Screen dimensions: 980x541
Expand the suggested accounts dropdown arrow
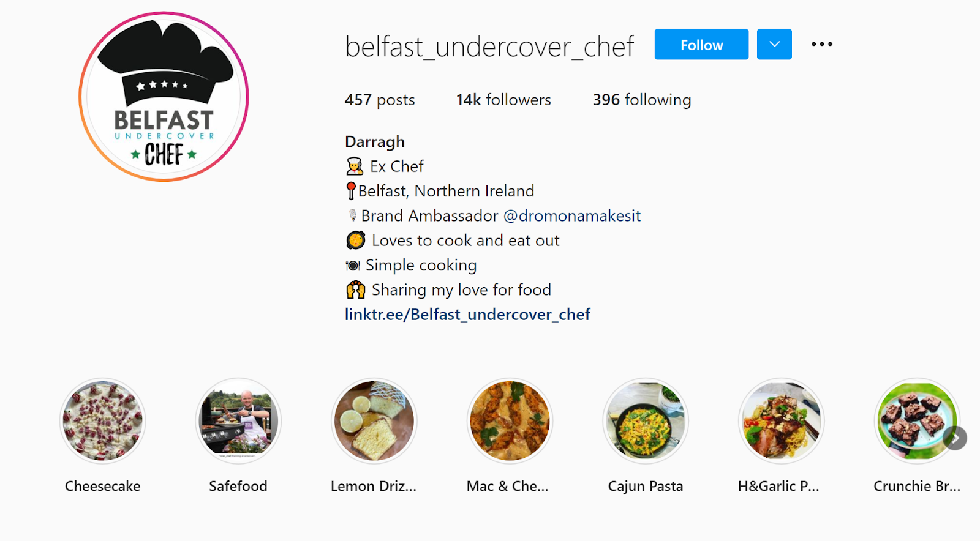774,44
